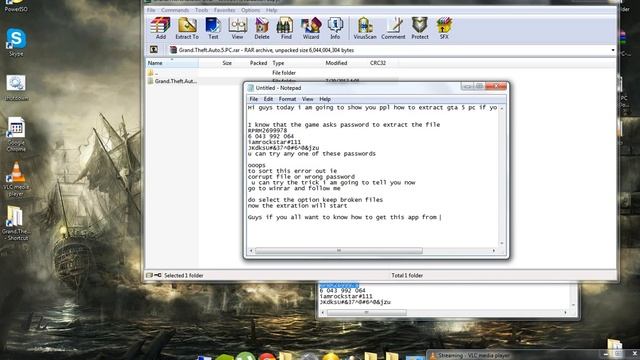
Task: Click the Add icon in WinRAR toolbar
Action: pos(160,28)
